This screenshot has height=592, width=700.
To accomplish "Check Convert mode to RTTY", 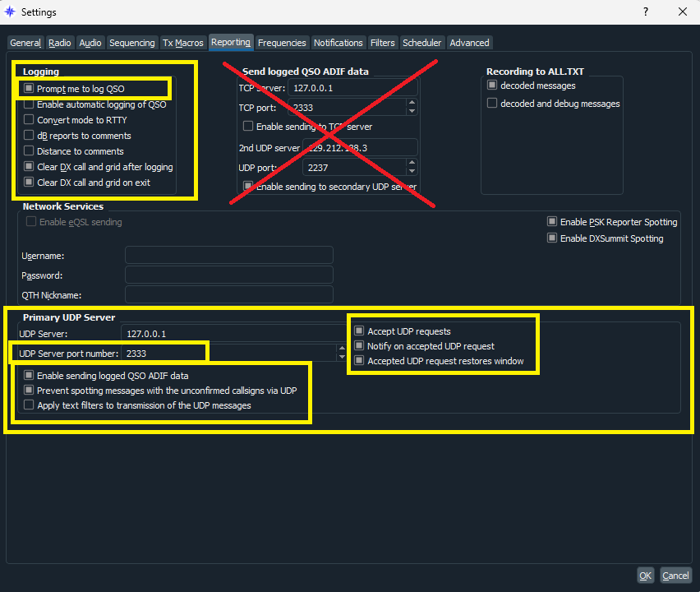I will coord(30,120).
